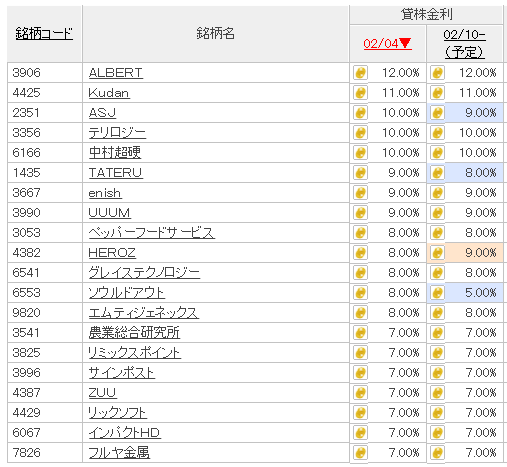Sort by the 02/04 column with red arrow
This screenshot has height=467, width=507.
pos(387,43)
